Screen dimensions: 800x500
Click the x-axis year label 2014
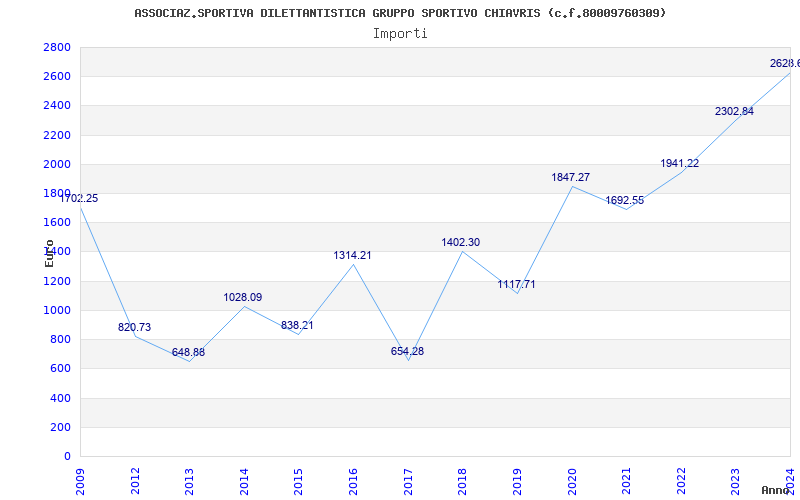(244, 481)
